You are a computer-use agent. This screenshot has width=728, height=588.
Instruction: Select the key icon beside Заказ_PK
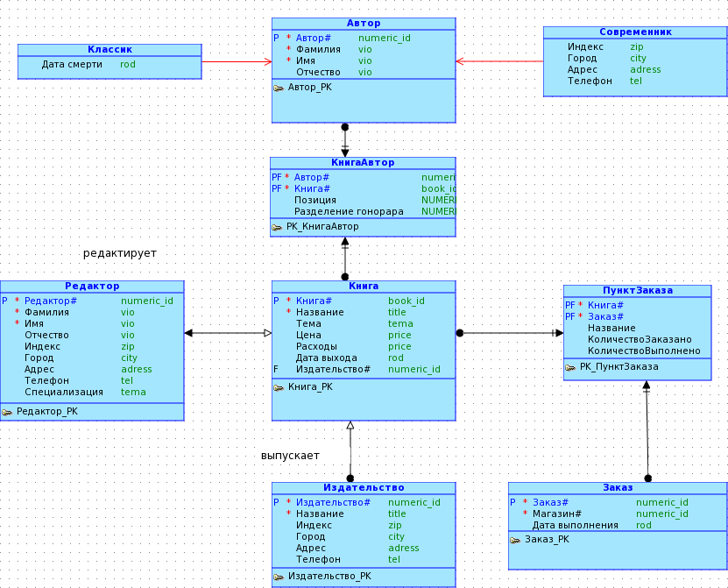click(515, 540)
